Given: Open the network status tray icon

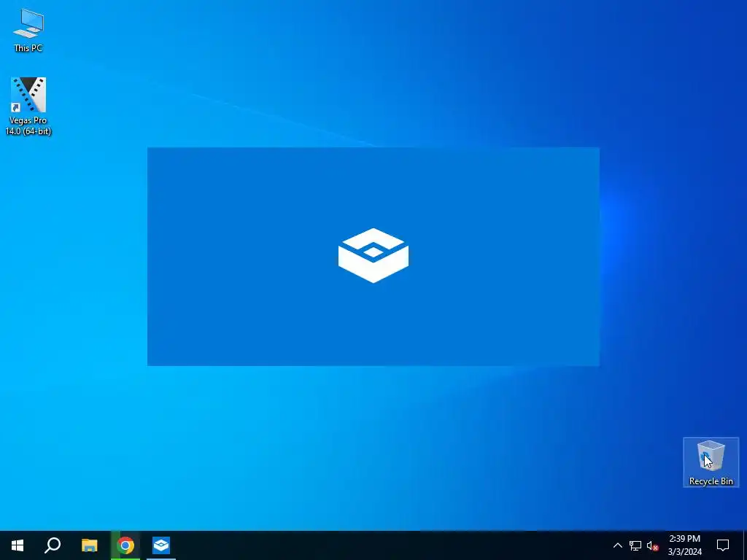Looking at the screenshot, I should (635, 545).
